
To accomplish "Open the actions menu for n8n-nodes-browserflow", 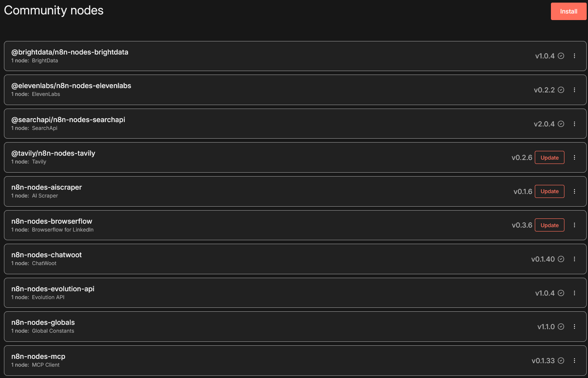I will pos(574,225).
